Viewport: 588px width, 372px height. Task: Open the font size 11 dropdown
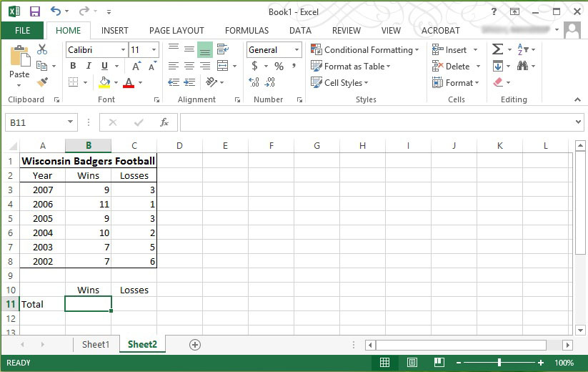click(154, 49)
